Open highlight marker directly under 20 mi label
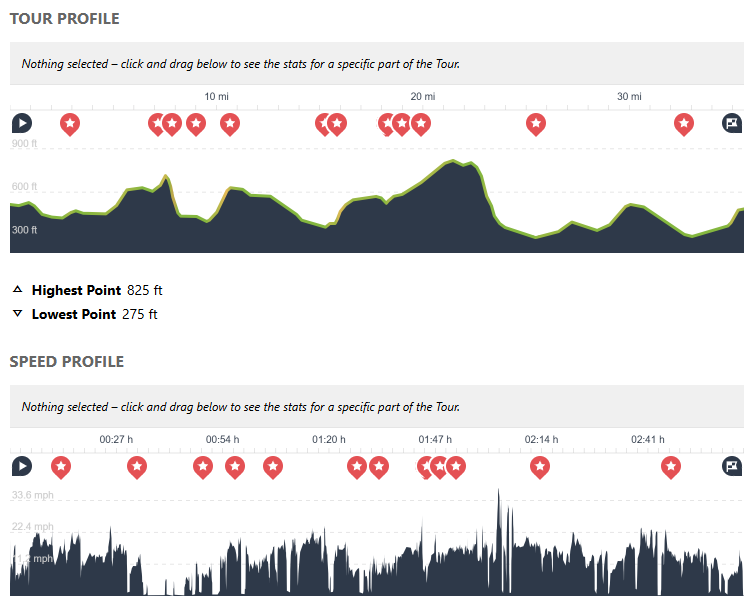 point(421,123)
